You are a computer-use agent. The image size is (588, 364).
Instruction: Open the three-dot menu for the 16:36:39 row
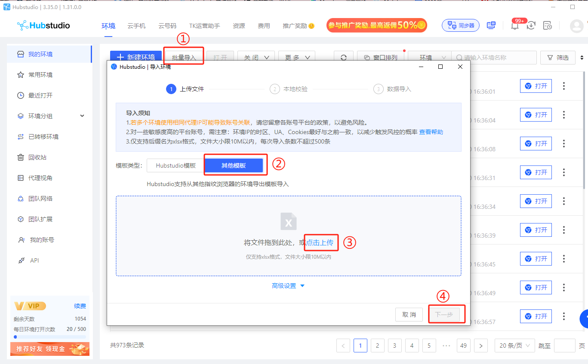[x=564, y=230]
